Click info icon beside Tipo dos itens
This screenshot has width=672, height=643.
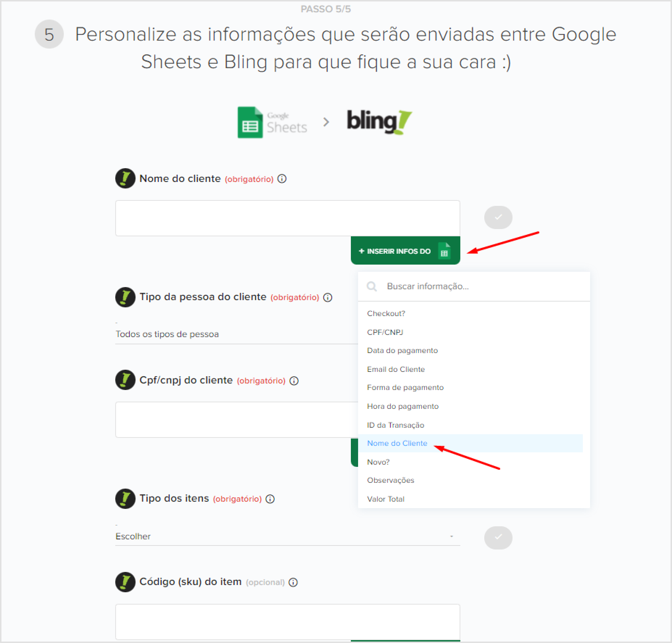[270, 499]
